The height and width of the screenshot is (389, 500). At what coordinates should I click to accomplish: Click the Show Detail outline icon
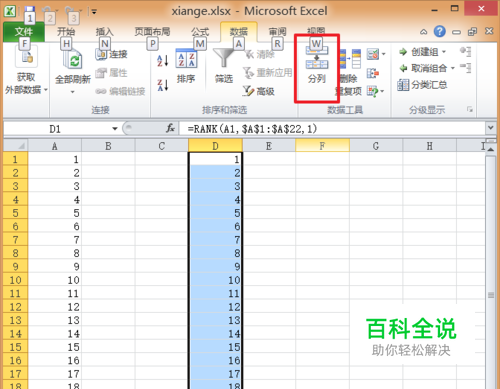tap(465, 52)
